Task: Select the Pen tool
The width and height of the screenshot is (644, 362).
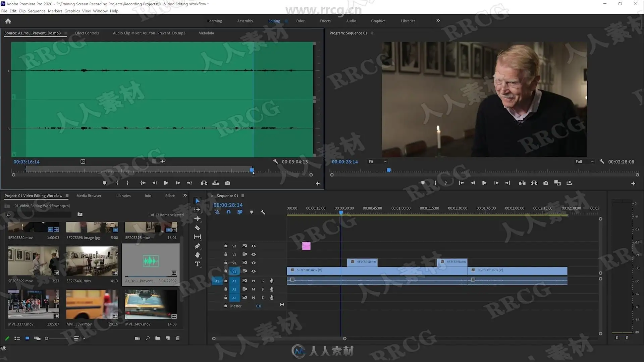Action: [197, 246]
